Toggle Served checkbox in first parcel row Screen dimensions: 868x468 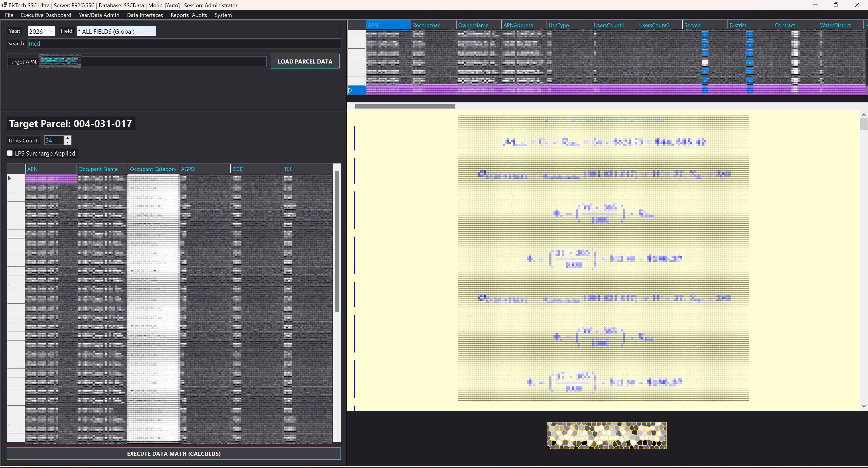pyautogui.click(x=705, y=34)
